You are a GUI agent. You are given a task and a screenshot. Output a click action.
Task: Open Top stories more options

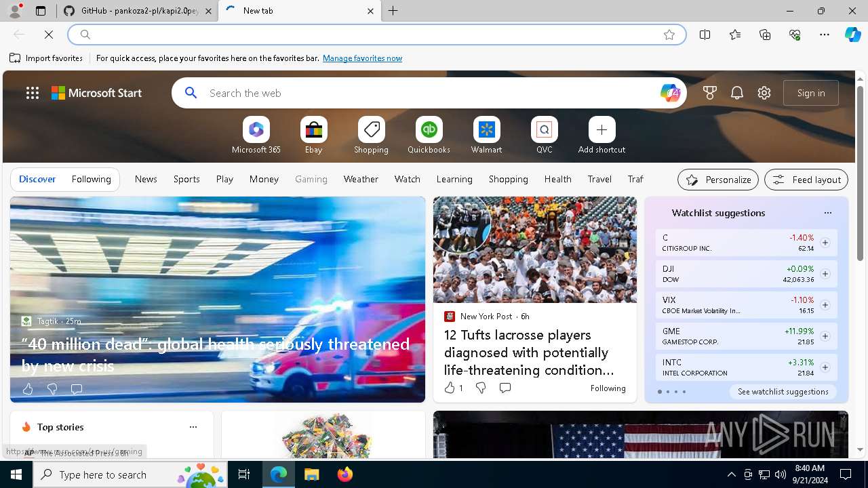193,427
